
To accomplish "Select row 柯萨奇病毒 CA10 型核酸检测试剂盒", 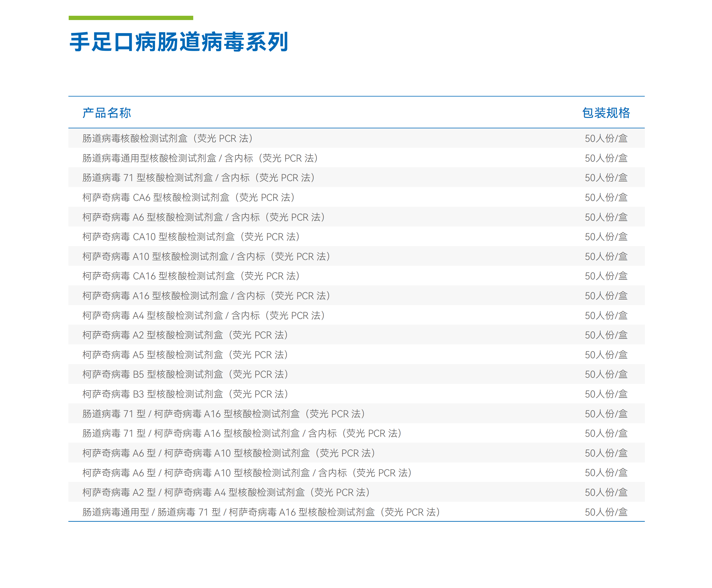I will 356,236.
